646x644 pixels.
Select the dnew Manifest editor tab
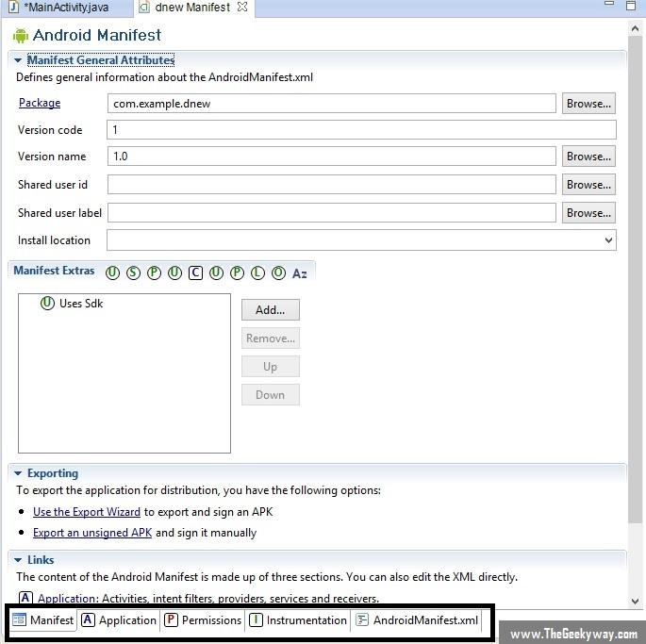(x=192, y=8)
